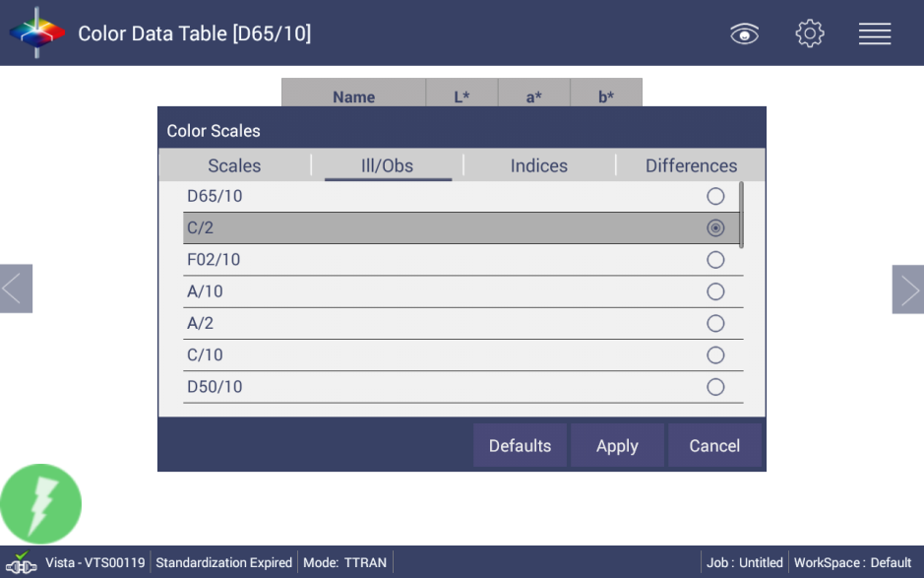
Task: Click the right arrow navigation chevron
Action: pos(907,289)
